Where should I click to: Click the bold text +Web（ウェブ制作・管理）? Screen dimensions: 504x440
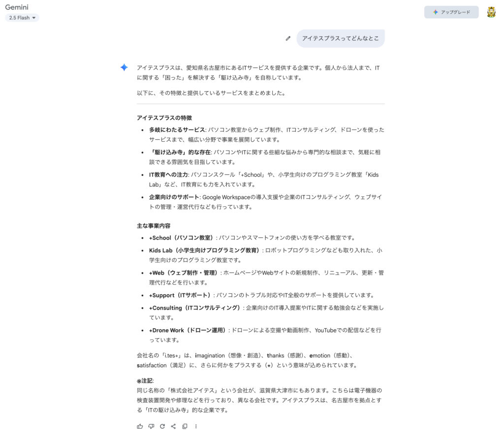pyautogui.click(x=184, y=273)
